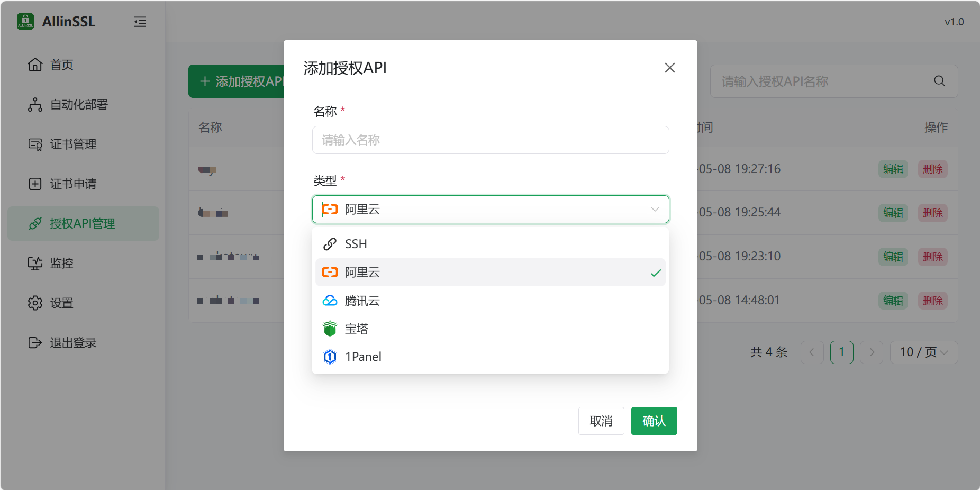
Task: Click the 腾讯云 cloud icon
Action: (330, 301)
